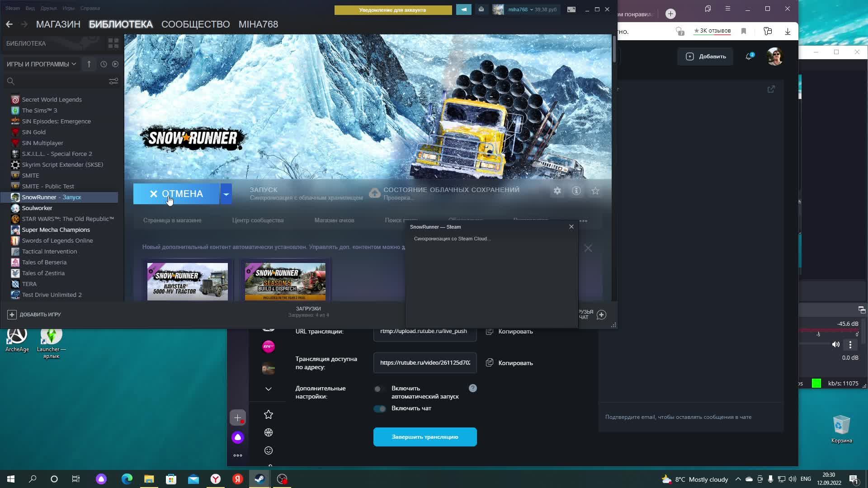This screenshot has width=868, height=488.
Task: Mute audio speaker icon in mixer
Action: [x=835, y=345]
